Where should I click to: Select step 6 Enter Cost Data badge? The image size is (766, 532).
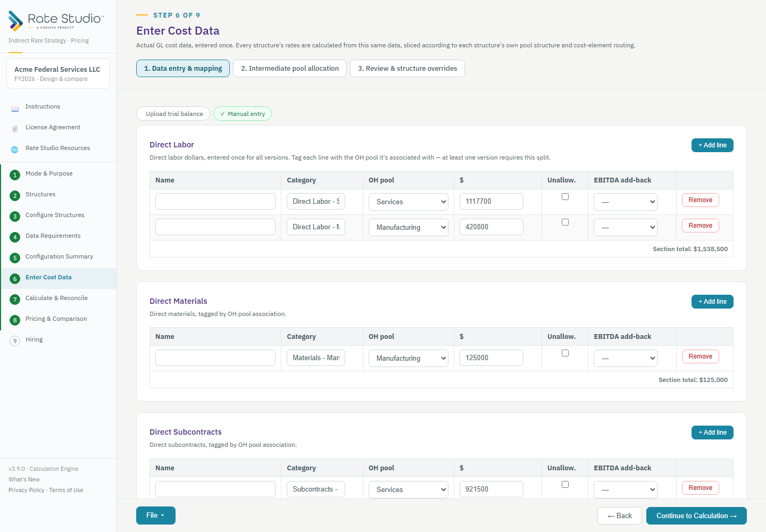point(15,279)
